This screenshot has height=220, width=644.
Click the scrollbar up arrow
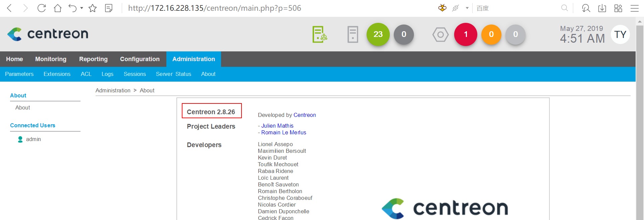point(640,21)
